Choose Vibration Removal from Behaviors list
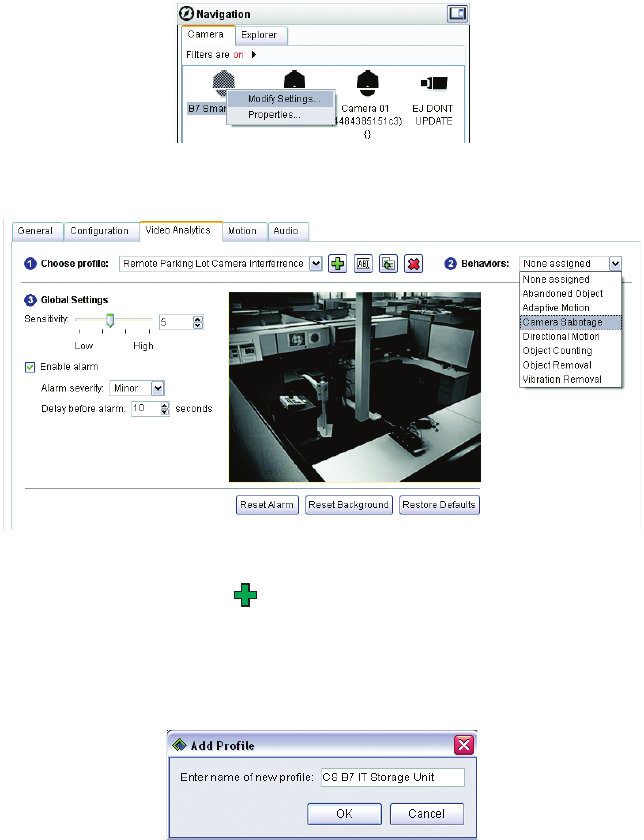The image size is (644, 840). [571, 379]
